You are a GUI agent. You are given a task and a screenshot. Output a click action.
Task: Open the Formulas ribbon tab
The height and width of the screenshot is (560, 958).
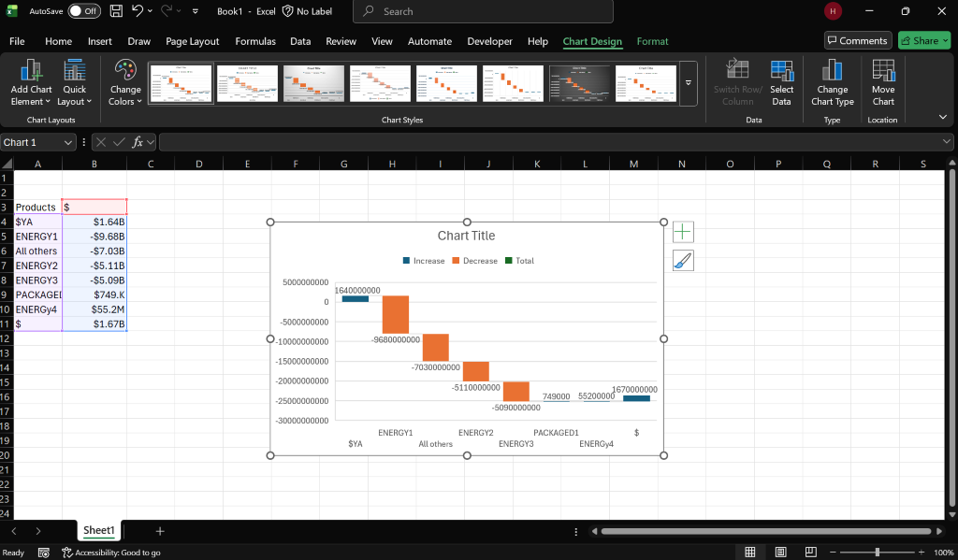tap(254, 41)
